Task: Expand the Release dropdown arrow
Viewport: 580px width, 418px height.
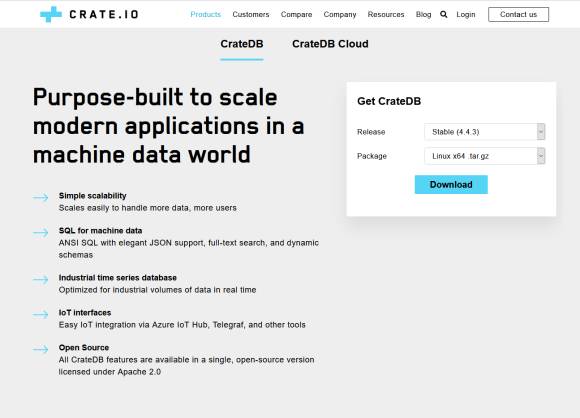Action: (x=541, y=132)
